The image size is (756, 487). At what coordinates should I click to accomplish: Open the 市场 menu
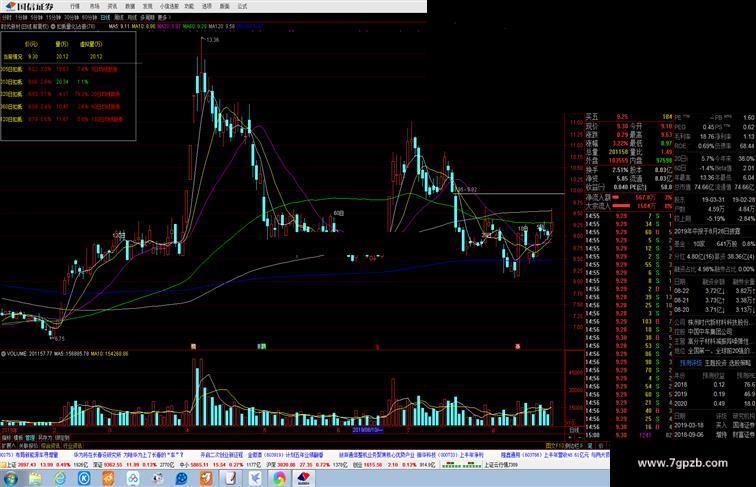pos(94,6)
